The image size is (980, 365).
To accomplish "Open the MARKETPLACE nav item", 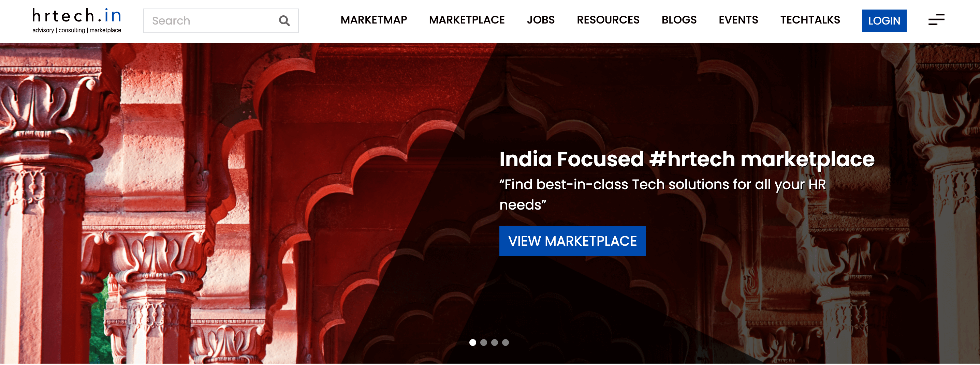I will (467, 20).
